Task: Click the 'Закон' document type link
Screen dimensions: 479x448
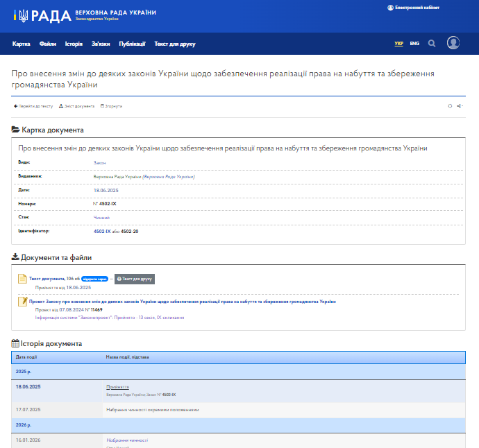Action: click(x=99, y=163)
